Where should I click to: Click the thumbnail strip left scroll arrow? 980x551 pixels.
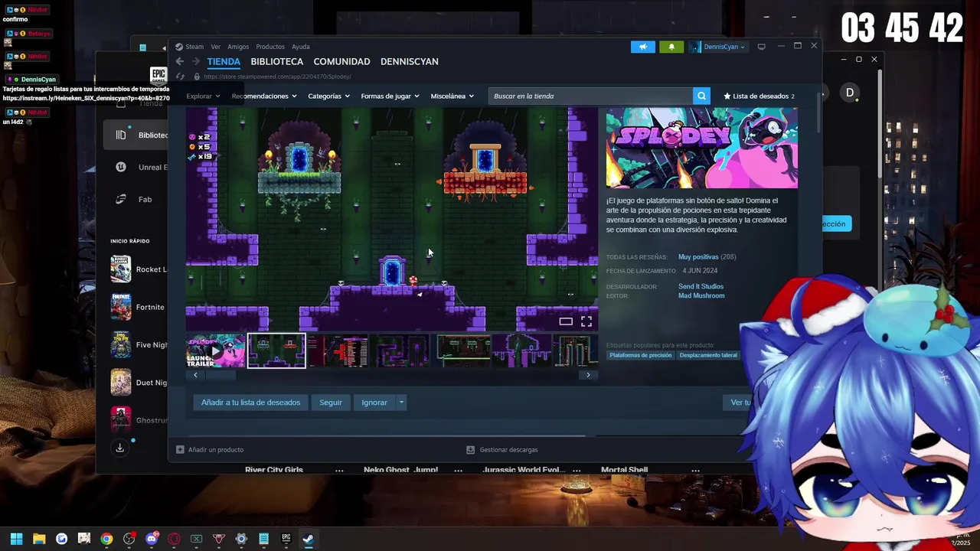(x=195, y=375)
